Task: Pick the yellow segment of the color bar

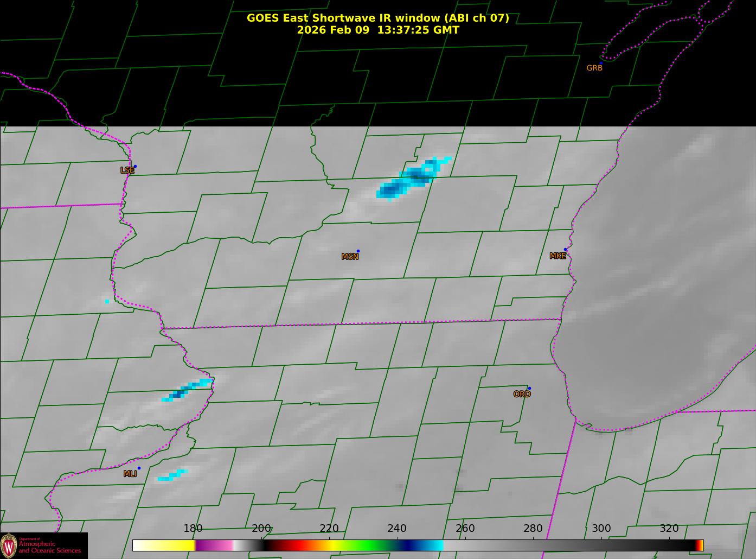Action: (x=174, y=545)
